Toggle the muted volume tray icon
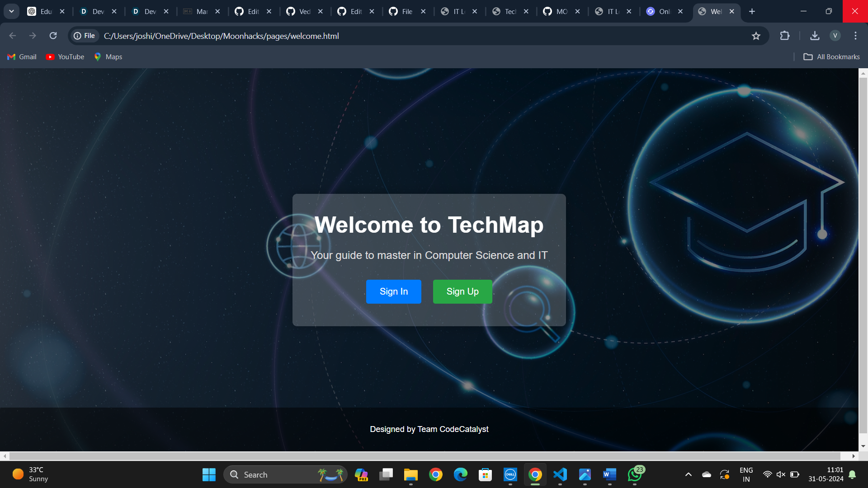The width and height of the screenshot is (868, 488). pyautogui.click(x=781, y=474)
